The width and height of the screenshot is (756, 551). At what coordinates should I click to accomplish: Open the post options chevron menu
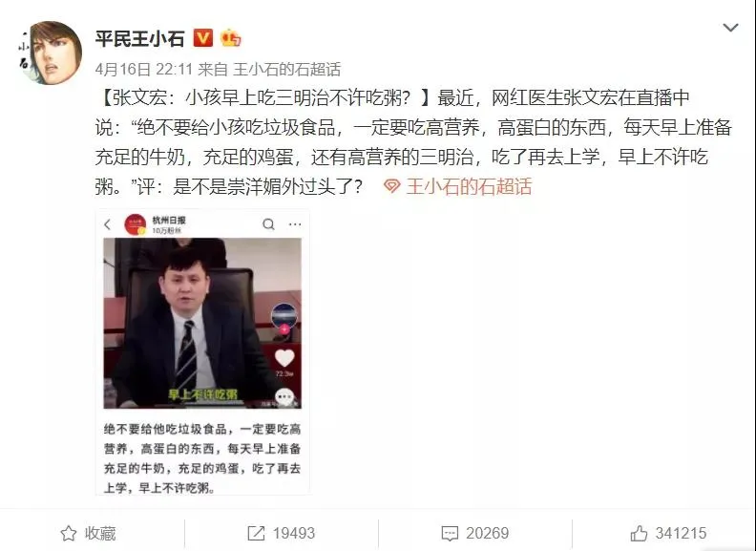[x=730, y=28]
